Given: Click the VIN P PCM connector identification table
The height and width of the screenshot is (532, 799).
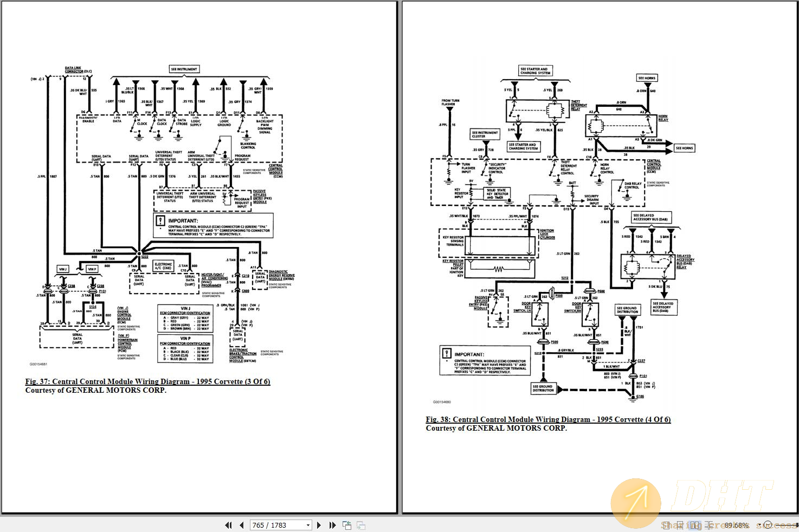Looking at the screenshot, I should tap(185, 349).
